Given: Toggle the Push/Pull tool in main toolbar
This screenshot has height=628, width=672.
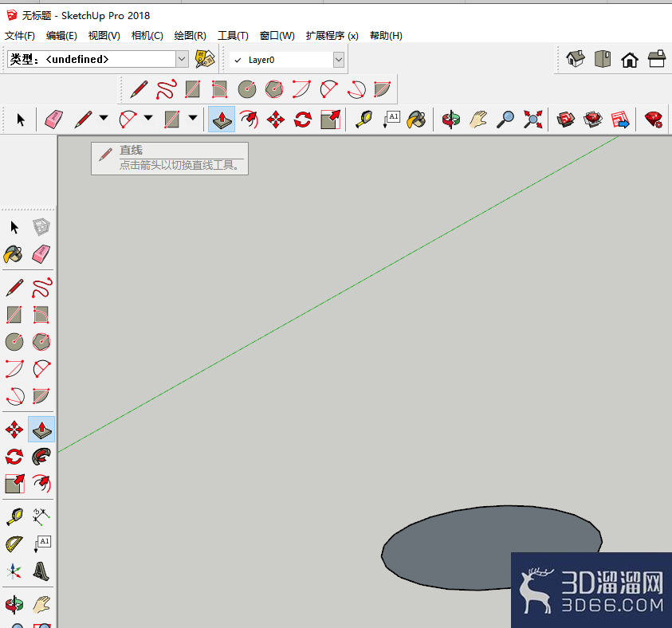Looking at the screenshot, I should click(x=222, y=120).
